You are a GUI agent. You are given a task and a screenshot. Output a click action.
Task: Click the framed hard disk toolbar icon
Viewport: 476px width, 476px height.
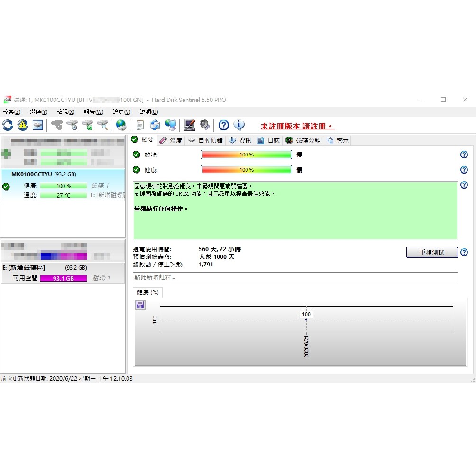pos(38,125)
